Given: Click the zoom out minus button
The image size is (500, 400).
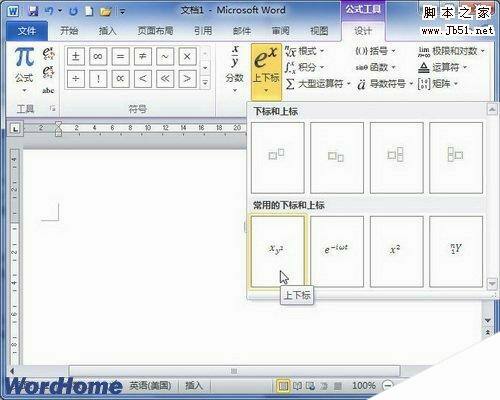Looking at the screenshot, I should tap(388, 386).
